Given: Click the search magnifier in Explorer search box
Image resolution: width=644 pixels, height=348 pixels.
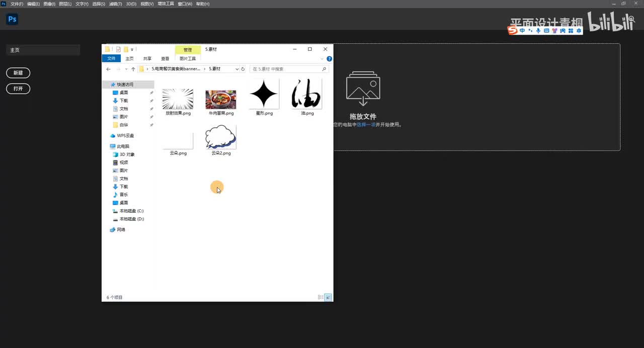Looking at the screenshot, I should pyautogui.click(x=324, y=69).
